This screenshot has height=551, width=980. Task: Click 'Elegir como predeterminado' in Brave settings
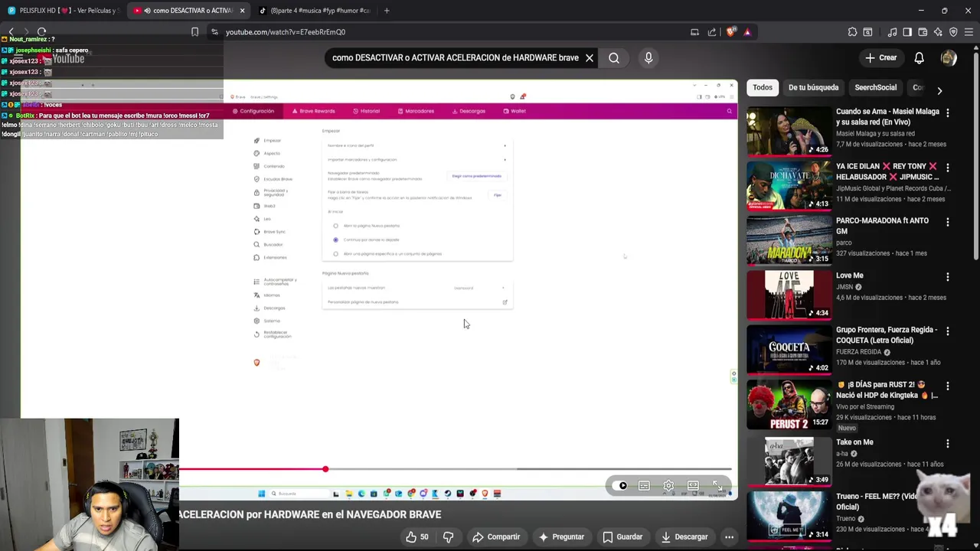[x=476, y=176]
